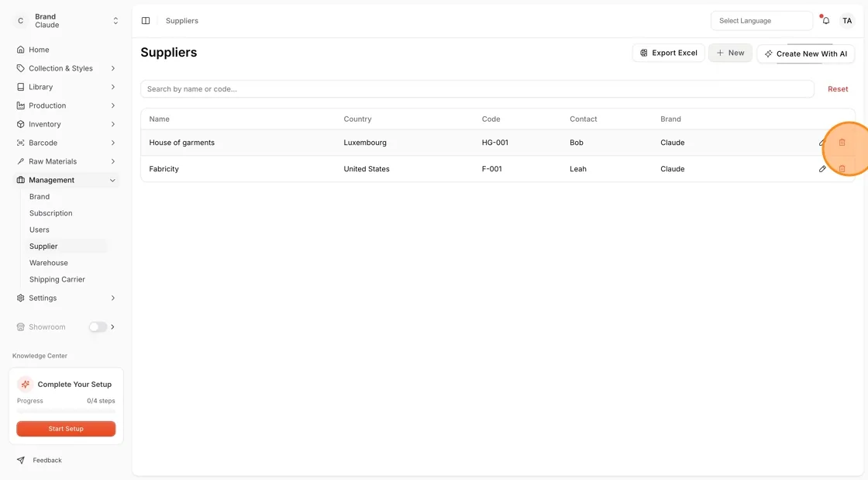The height and width of the screenshot is (480, 868).
Task: Expand Collection & Styles chevron
Action: [x=113, y=69]
